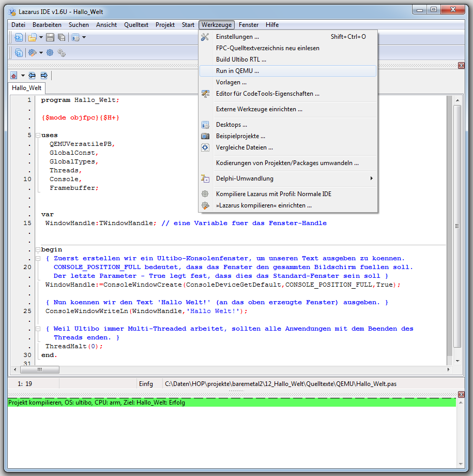
Task: Click the greyed-out double gear icon
Action: [62, 53]
